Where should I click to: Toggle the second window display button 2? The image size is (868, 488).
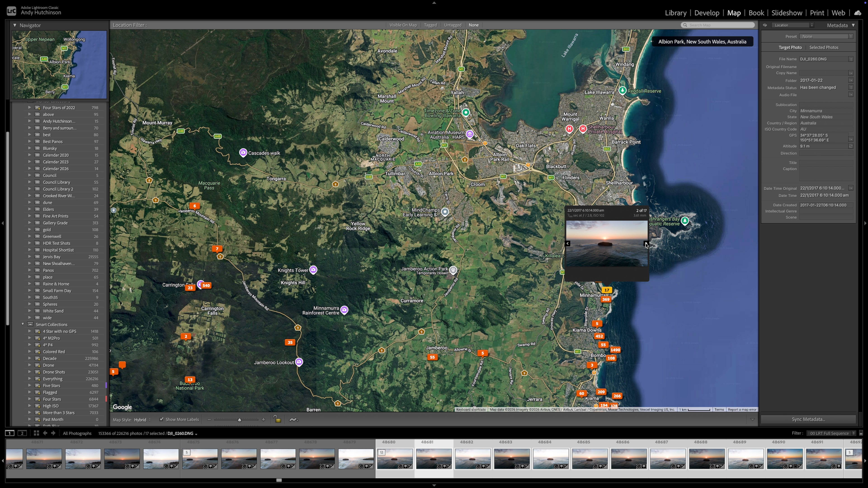(22, 433)
